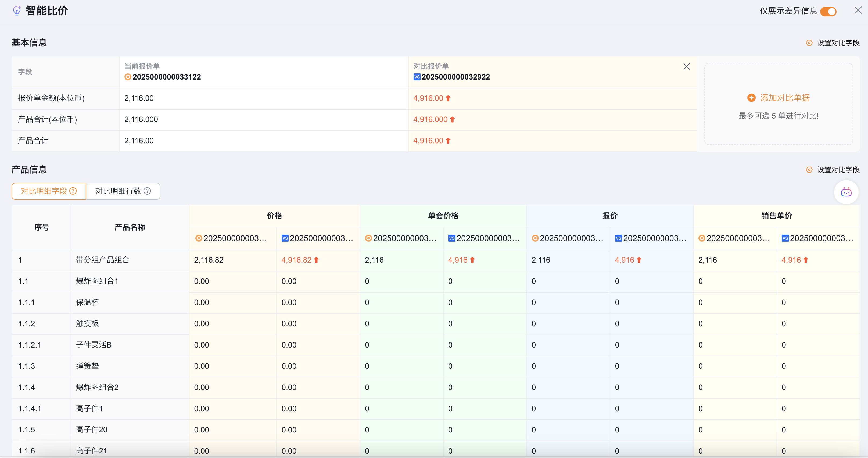Click help icon next to 对比明细字段

point(73,191)
